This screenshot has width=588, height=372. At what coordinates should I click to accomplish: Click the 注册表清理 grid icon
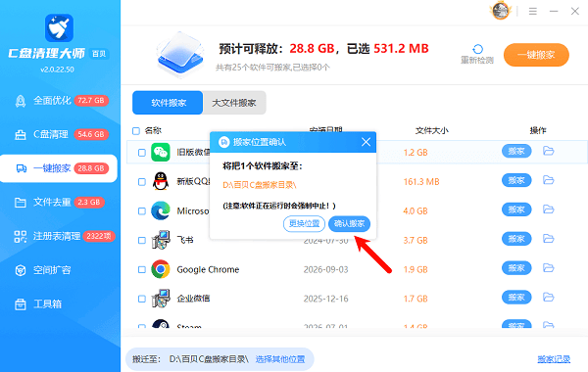[x=21, y=236]
